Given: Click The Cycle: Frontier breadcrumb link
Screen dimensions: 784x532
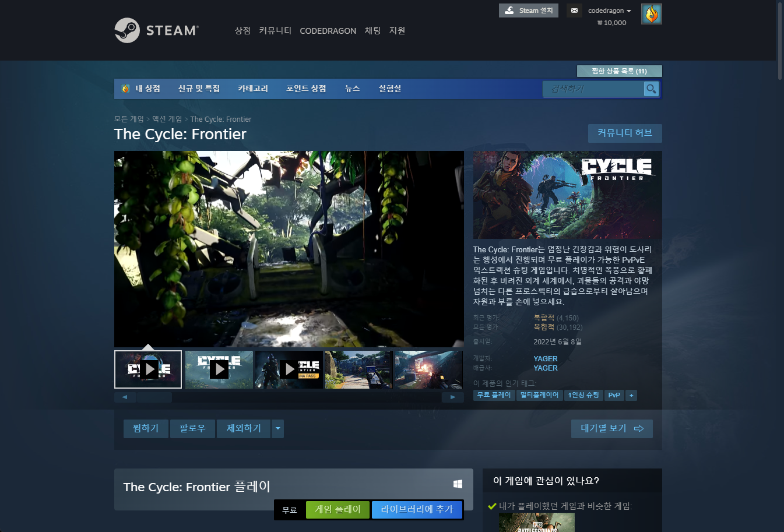Looking at the screenshot, I should point(221,119).
